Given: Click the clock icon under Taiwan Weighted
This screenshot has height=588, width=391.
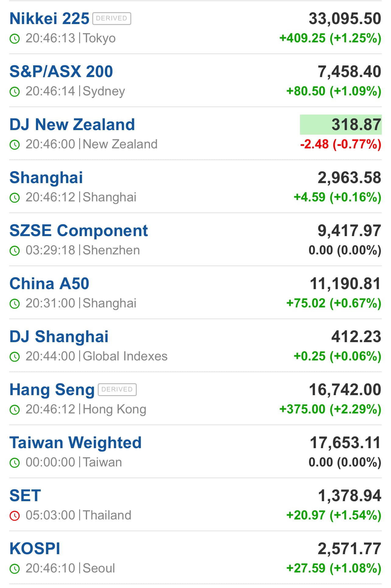Looking at the screenshot, I should [15, 463].
